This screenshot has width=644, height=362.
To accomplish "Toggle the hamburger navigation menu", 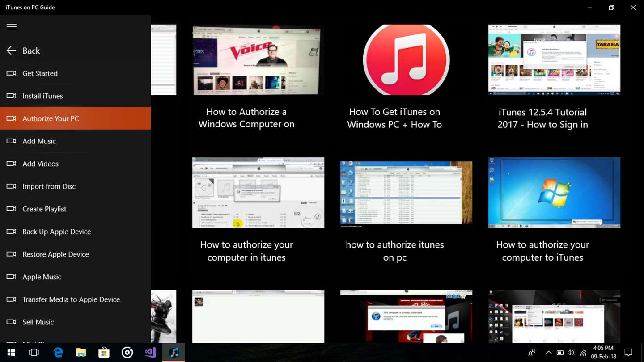I will pyautogui.click(x=12, y=27).
